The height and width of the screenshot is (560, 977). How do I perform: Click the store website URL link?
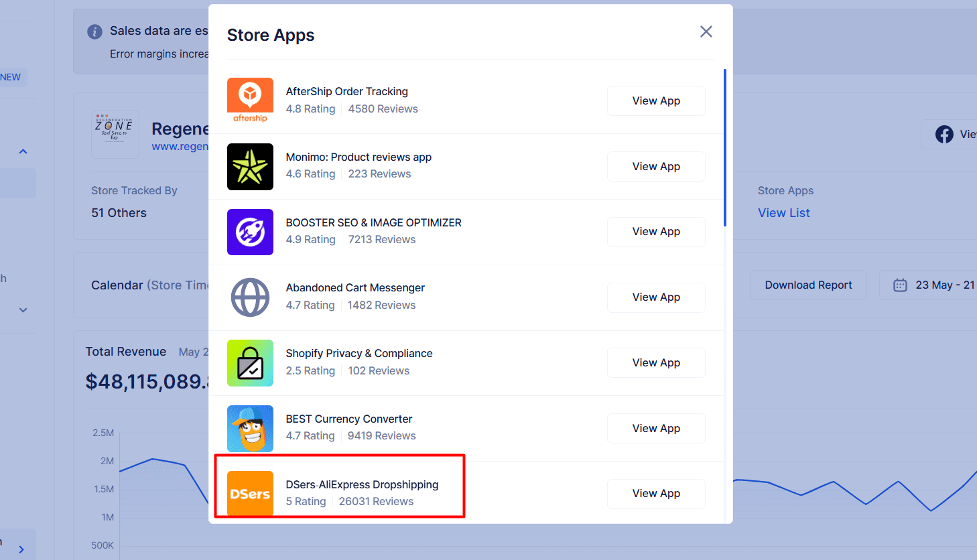pos(180,147)
